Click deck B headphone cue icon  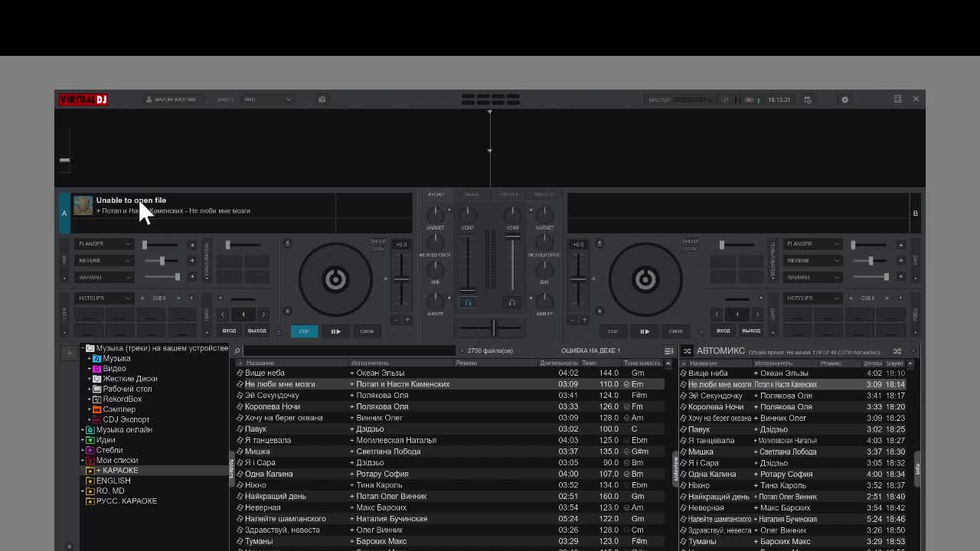click(x=512, y=302)
